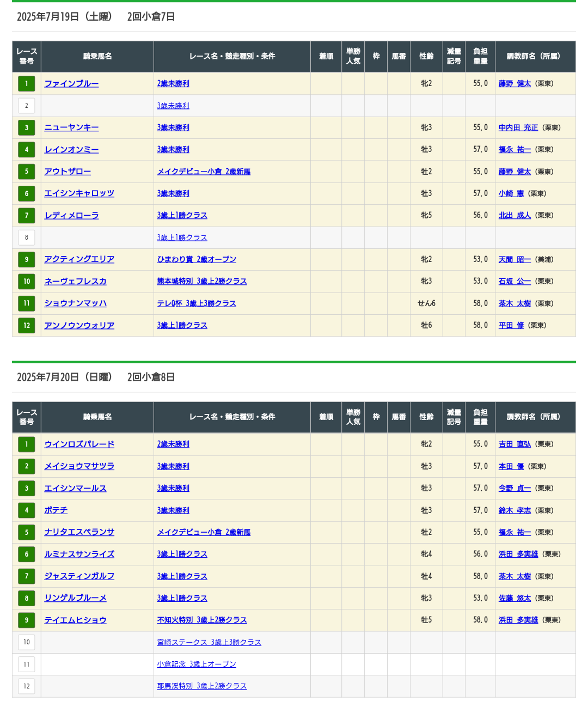Open trainer 福永 祐一 in ナリタエスペランサ row
The image size is (588, 701).
click(514, 532)
